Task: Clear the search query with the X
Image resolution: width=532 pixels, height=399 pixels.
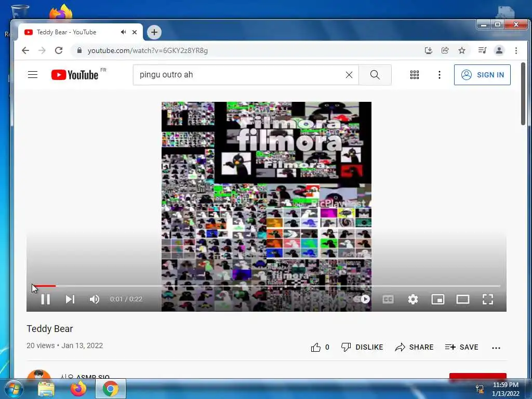Action: tap(349, 75)
